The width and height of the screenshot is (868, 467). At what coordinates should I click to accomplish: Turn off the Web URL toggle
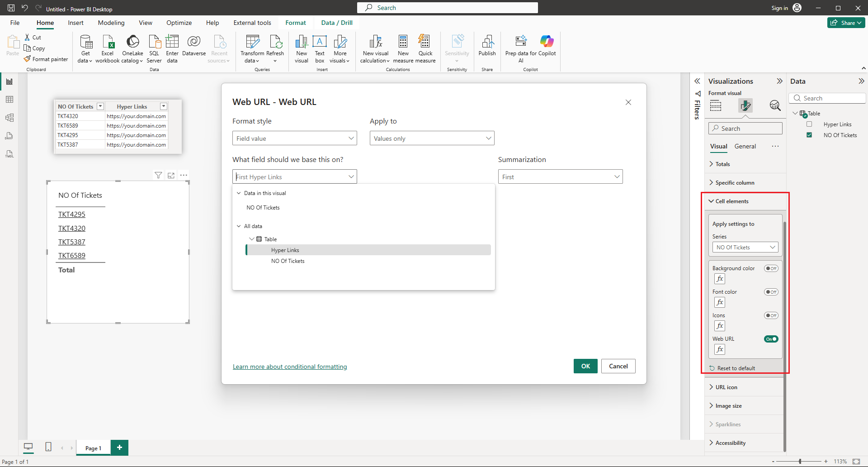coord(771,339)
